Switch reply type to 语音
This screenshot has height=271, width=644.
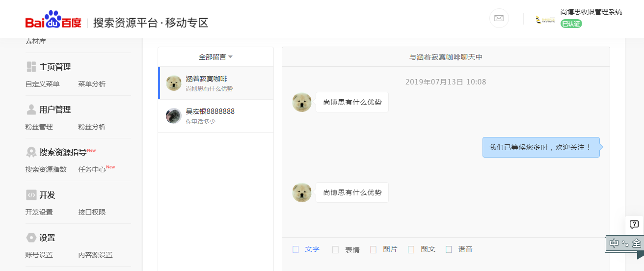click(x=465, y=249)
